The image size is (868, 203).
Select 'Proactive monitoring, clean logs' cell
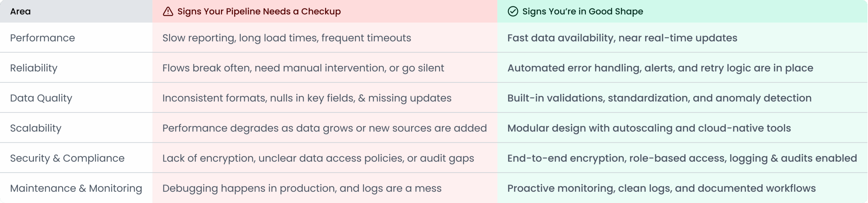point(662,188)
